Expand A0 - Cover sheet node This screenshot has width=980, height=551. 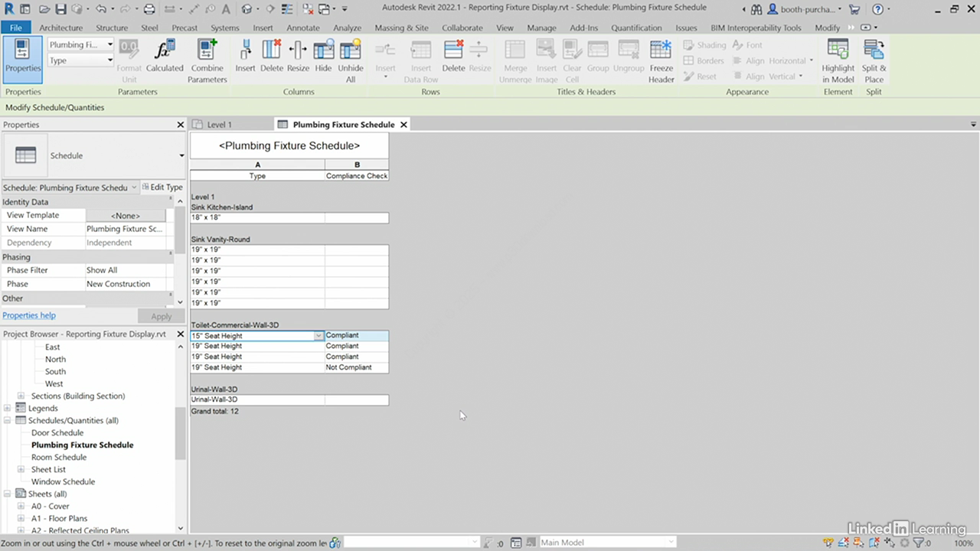point(22,506)
